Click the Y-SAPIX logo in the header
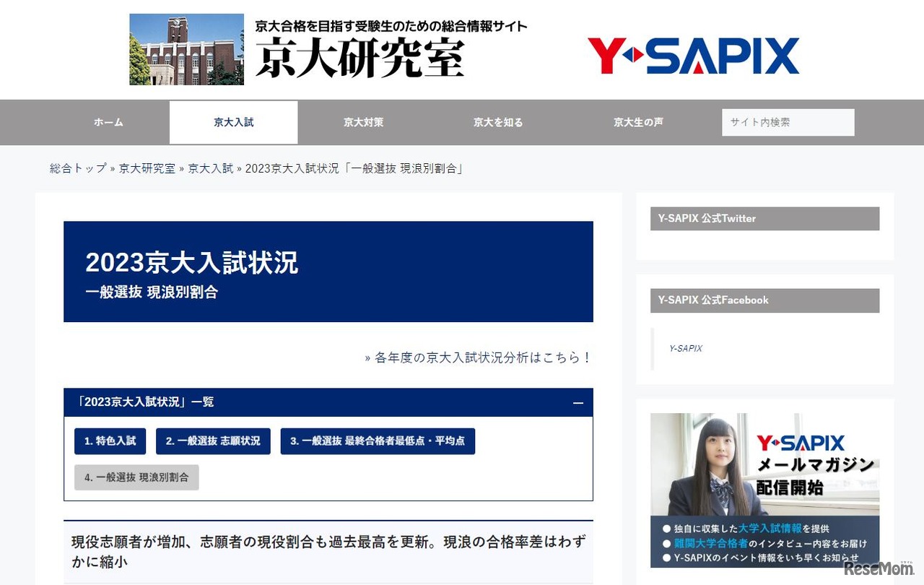The height and width of the screenshot is (585, 924). pos(693,56)
